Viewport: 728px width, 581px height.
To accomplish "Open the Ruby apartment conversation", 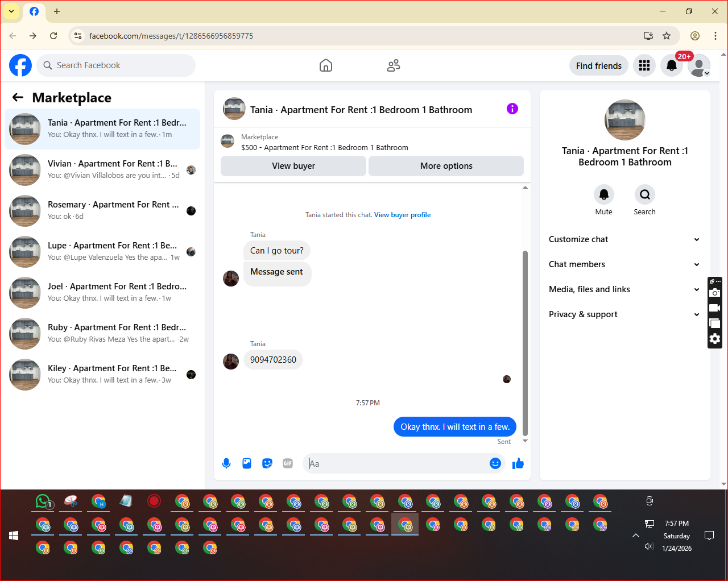I will (x=102, y=334).
